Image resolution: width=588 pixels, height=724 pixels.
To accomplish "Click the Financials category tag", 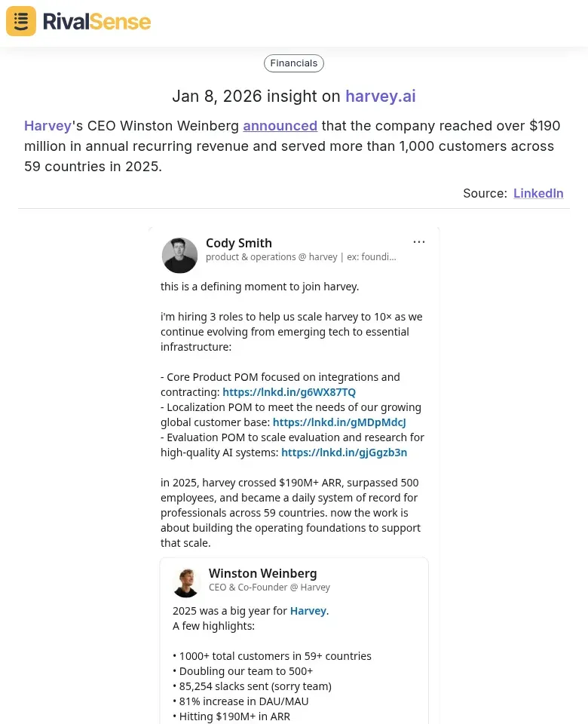I will coord(293,63).
